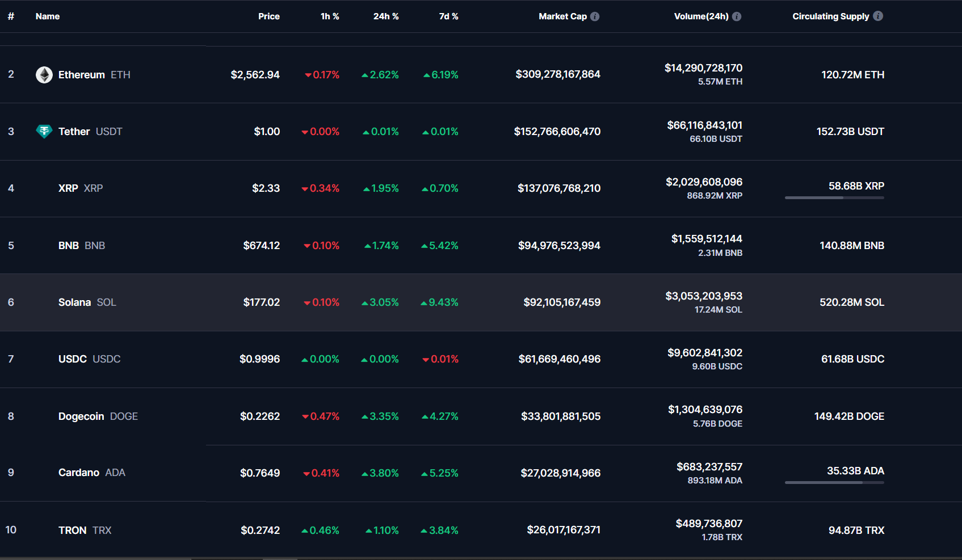This screenshot has width=962, height=560.
Task: Click Ethereum 24h volume $14,290,728,170
Action: click(704, 68)
